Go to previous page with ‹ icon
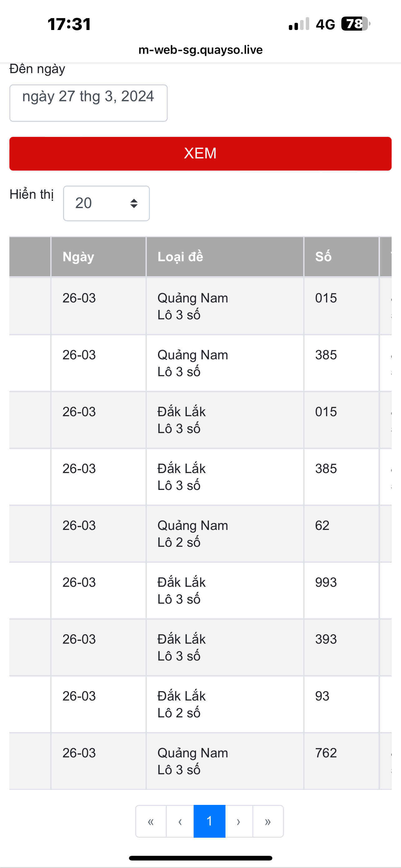 (x=180, y=821)
